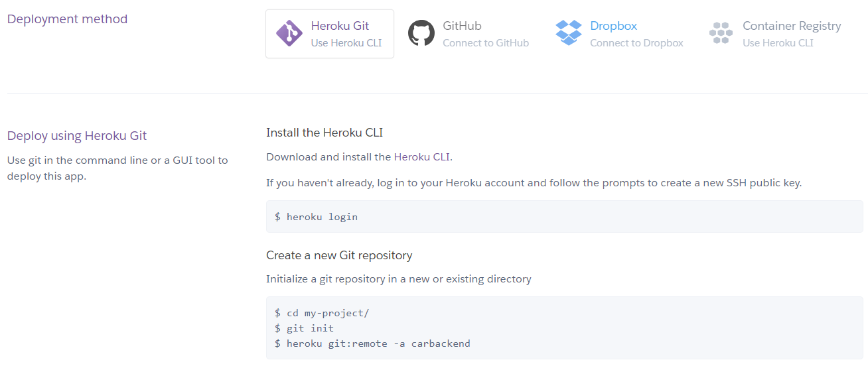Click the GitHub octocat icon
The image size is (868, 366).
421,33
